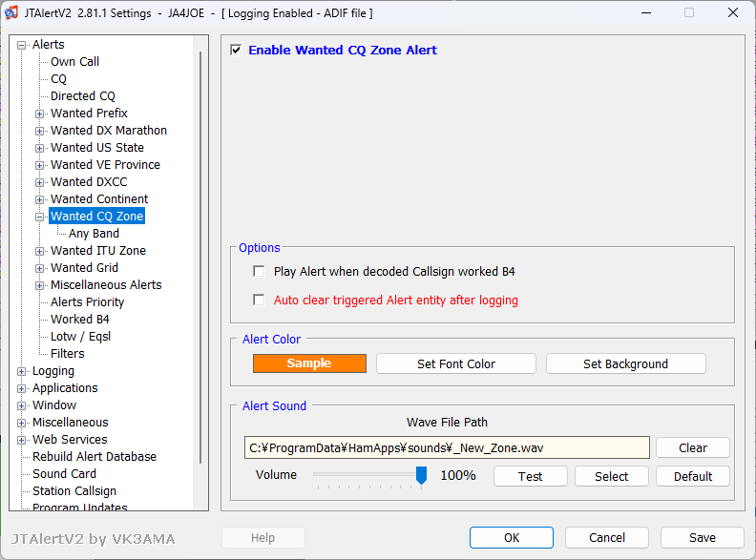Open Wanted US State settings
756x560 pixels.
pyautogui.click(x=97, y=148)
